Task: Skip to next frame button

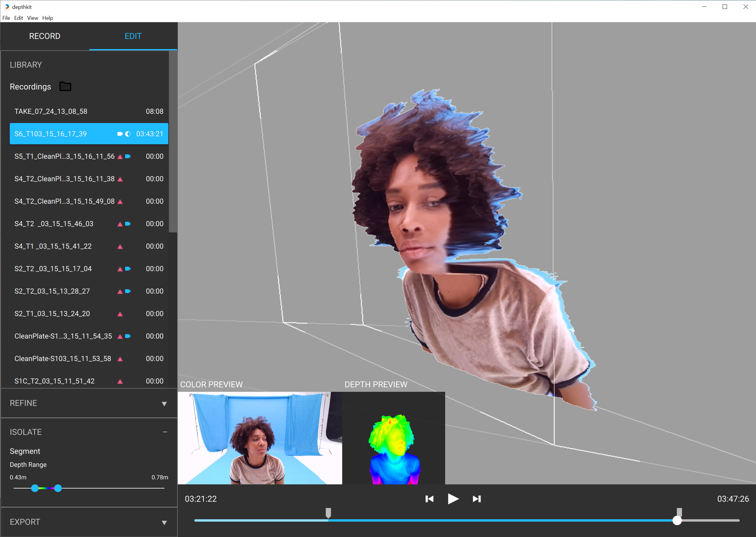Action: point(476,499)
